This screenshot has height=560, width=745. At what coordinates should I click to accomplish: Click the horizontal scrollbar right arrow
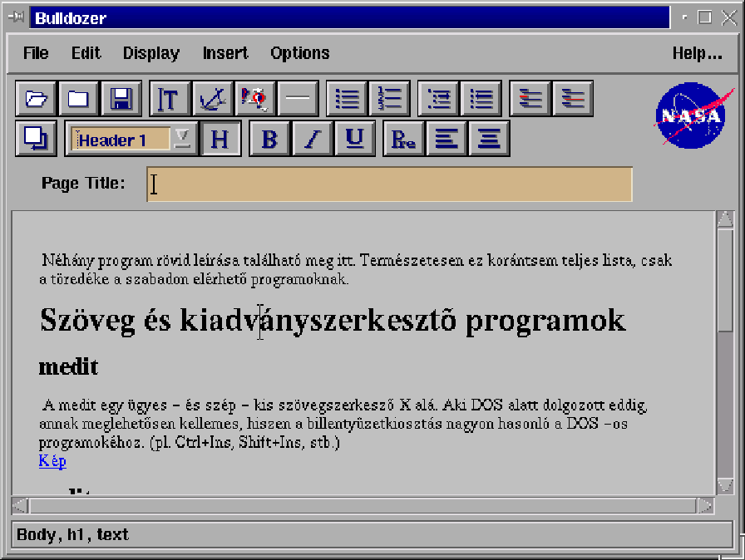pos(705,506)
